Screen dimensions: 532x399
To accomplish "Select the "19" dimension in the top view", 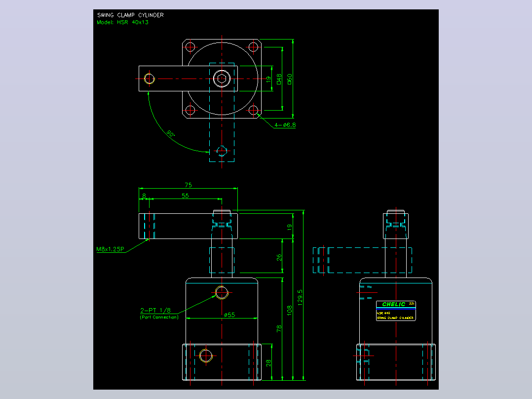I will (x=268, y=79).
